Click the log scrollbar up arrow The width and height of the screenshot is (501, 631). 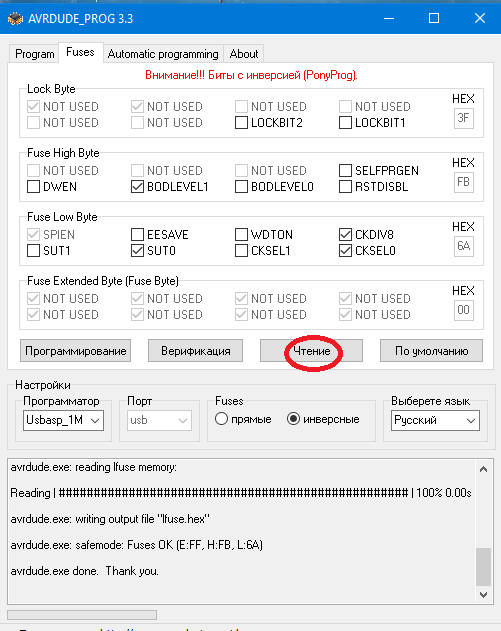tap(484, 469)
